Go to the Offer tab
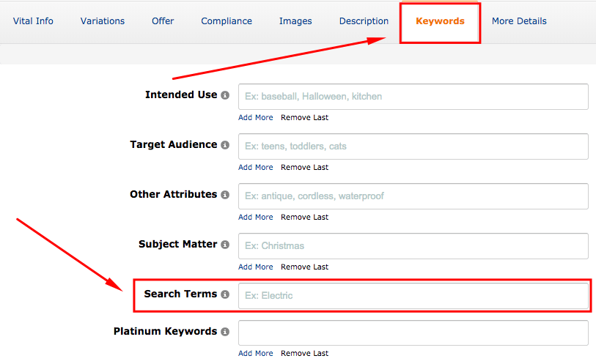Viewport: 596px width, 364px height. 163,21
